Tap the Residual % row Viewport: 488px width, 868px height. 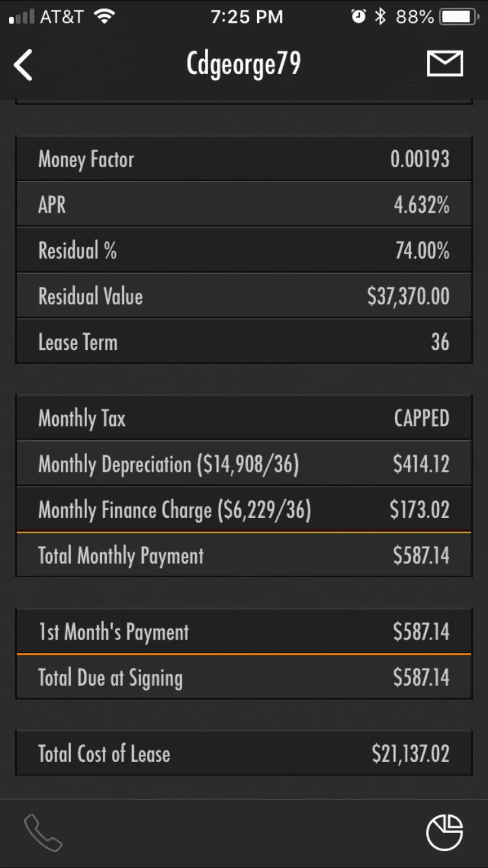coord(244,250)
